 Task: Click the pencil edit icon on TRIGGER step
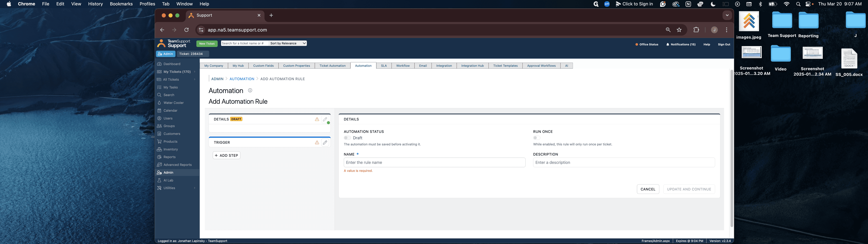(325, 143)
